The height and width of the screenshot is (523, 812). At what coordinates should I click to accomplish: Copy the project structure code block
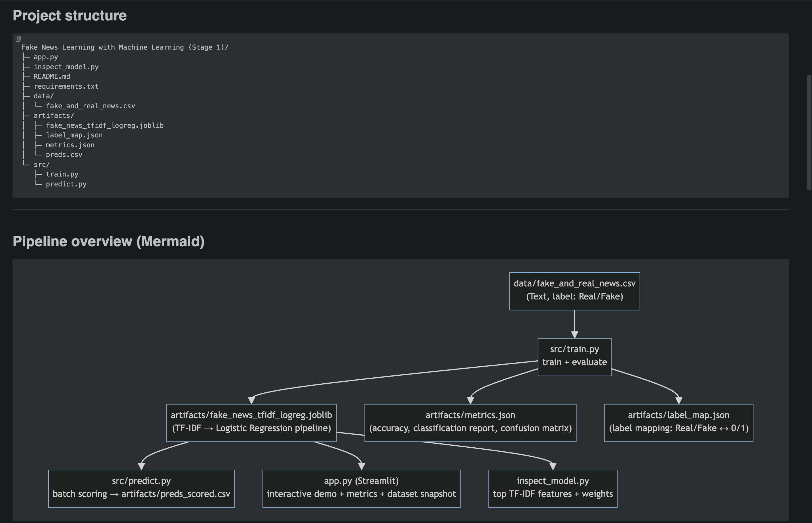click(x=18, y=38)
